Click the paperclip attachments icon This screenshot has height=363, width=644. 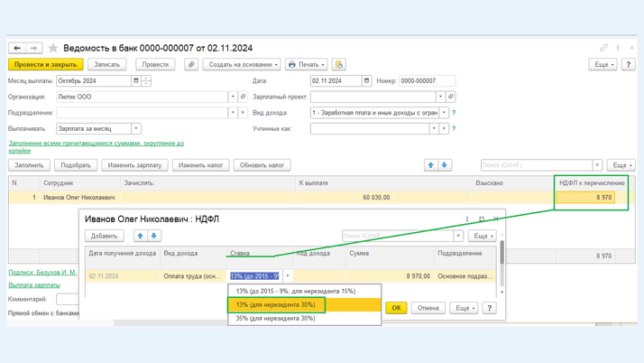191,65
